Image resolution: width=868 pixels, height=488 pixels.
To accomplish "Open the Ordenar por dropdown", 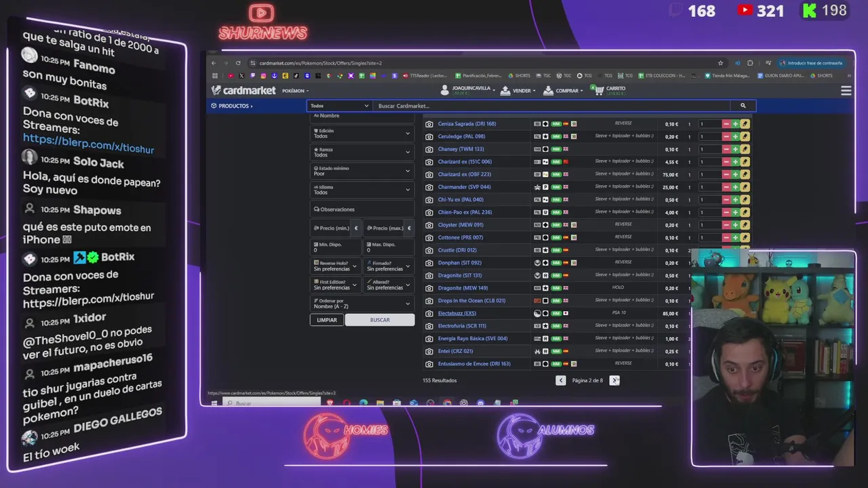I will [x=362, y=304].
